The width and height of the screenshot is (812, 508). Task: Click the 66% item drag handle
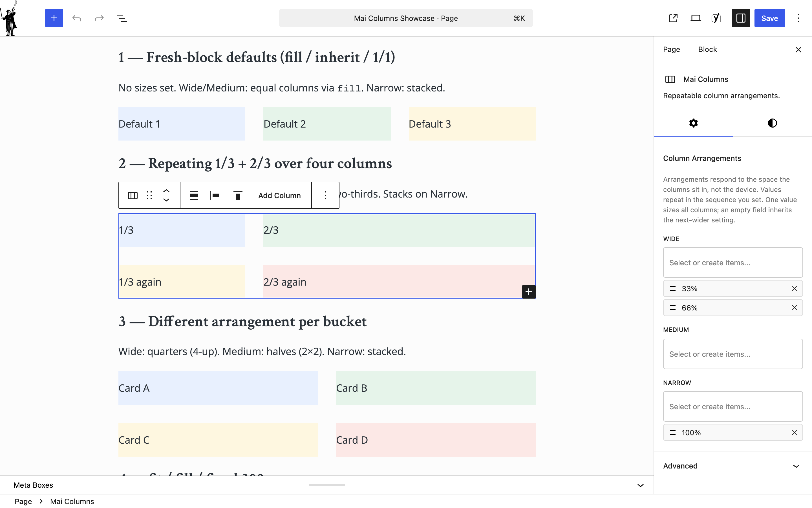673,307
